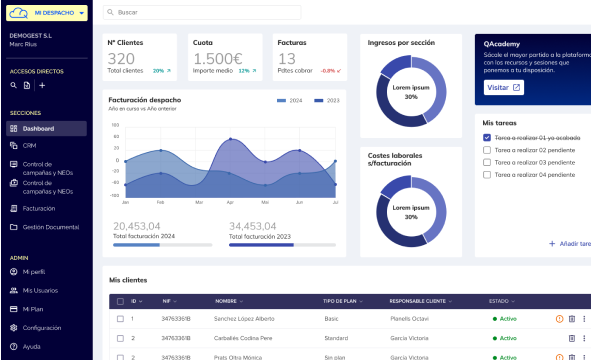
Task: Check Tarea a realizar 03 pendiente
Action: [x=487, y=162]
